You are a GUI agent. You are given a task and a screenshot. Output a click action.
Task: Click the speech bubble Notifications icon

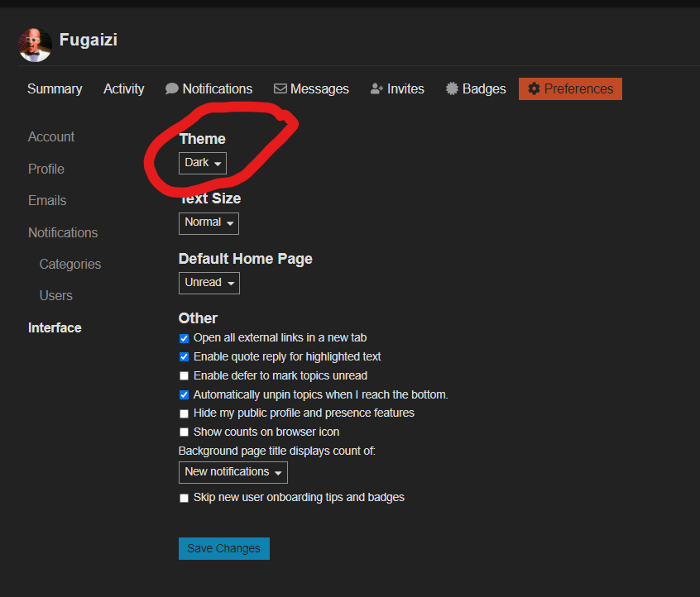coord(172,88)
